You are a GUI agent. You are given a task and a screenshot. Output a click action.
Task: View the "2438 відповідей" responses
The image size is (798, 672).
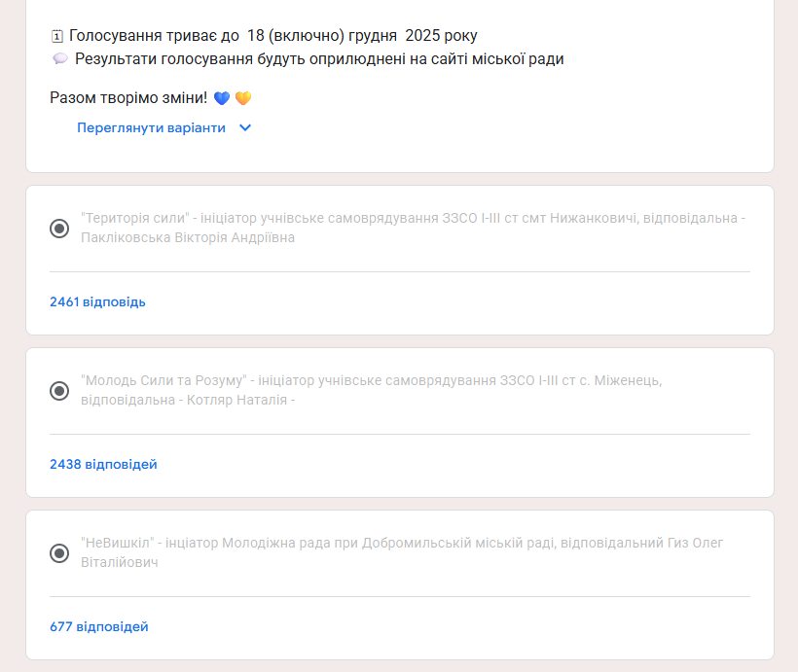click(103, 464)
